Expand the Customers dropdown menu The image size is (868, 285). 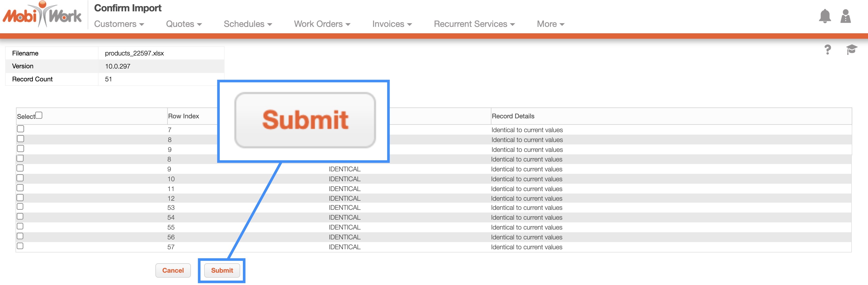point(119,24)
